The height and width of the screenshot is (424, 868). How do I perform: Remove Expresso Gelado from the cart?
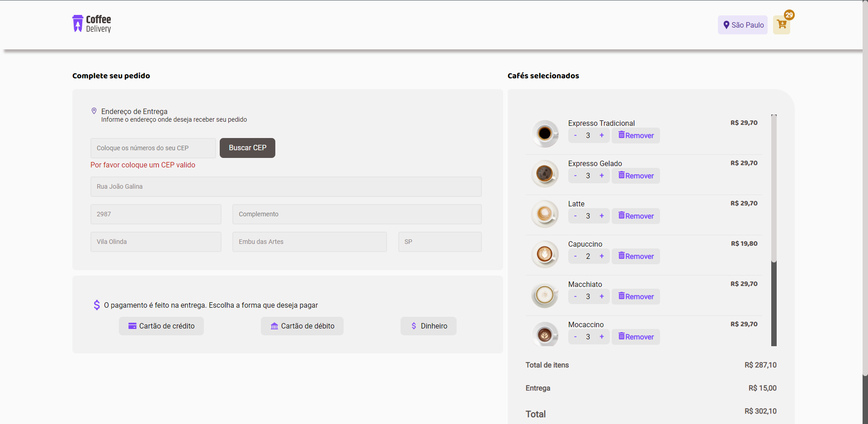click(636, 176)
